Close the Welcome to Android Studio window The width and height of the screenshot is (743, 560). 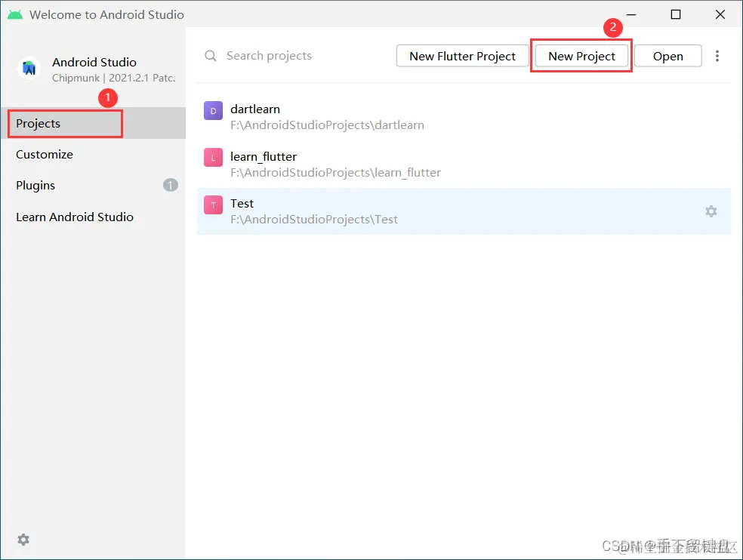coord(720,14)
